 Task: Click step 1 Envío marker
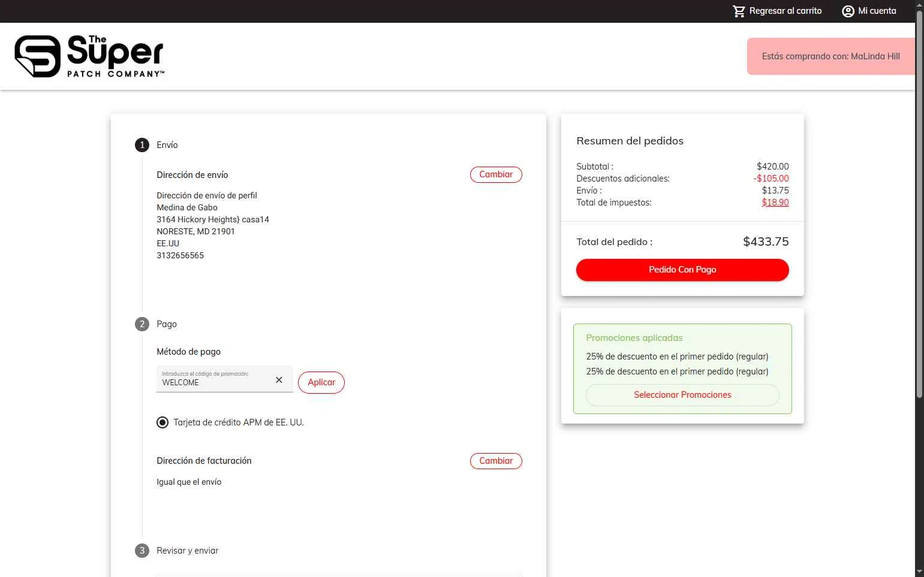pyautogui.click(x=142, y=145)
